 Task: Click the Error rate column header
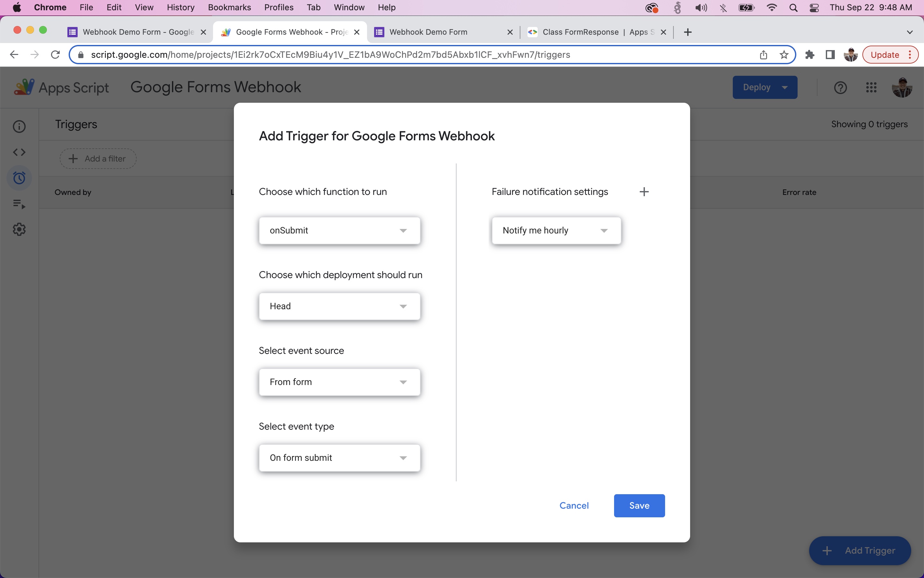coord(799,192)
